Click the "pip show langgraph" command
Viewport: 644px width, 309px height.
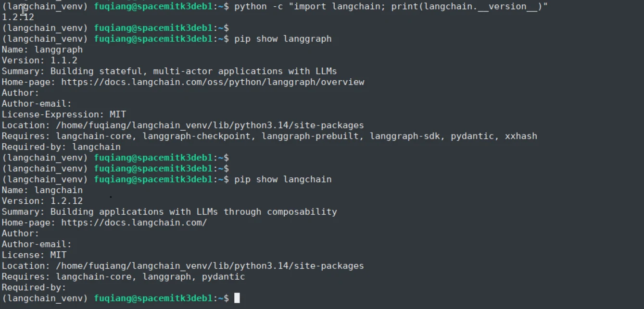pyautogui.click(x=283, y=39)
